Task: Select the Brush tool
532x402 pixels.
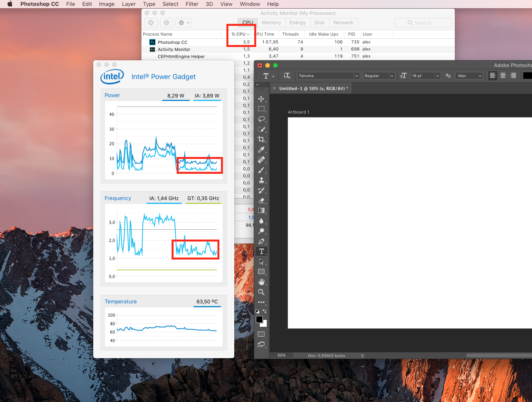Action: point(261,170)
